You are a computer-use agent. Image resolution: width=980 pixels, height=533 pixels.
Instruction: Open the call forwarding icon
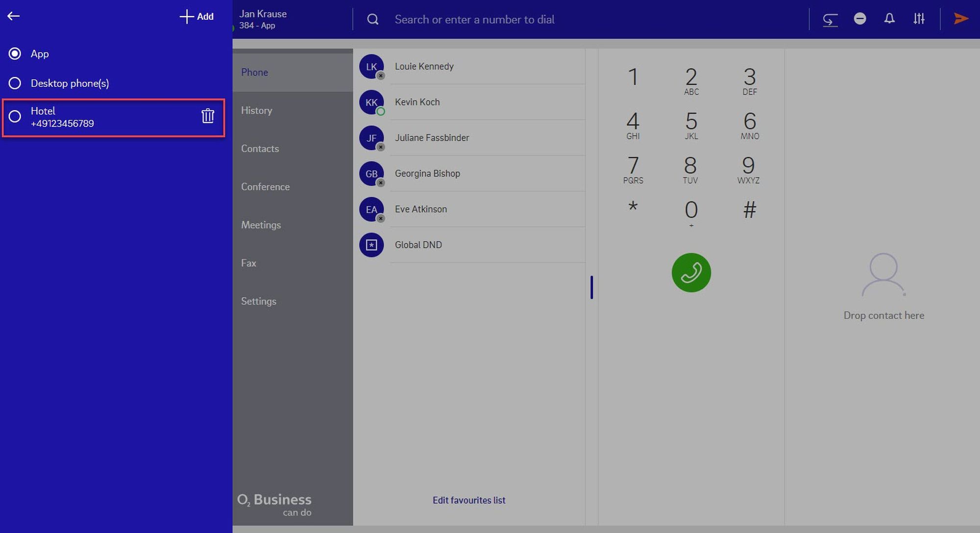coord(830,20)
